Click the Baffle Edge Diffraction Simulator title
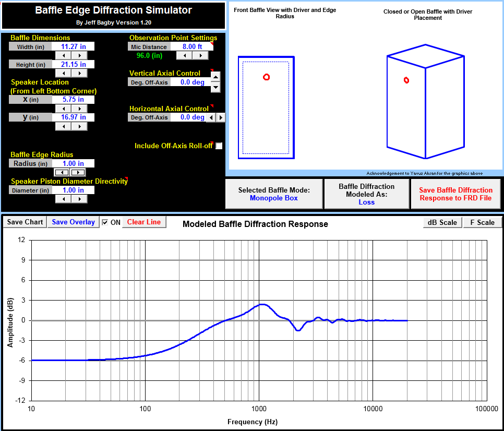This screenshot has width=504, height=431. (113, 10)
